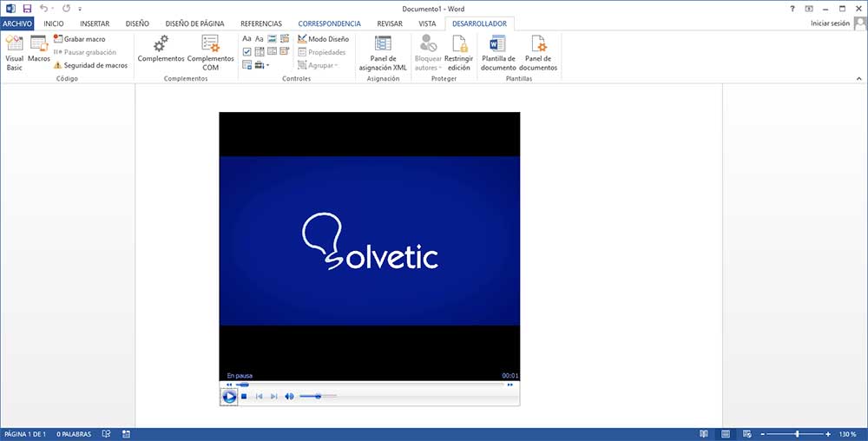The image size is (868, 441).
Task: Open the ARCHIVO menu
Action: point(17,23)
